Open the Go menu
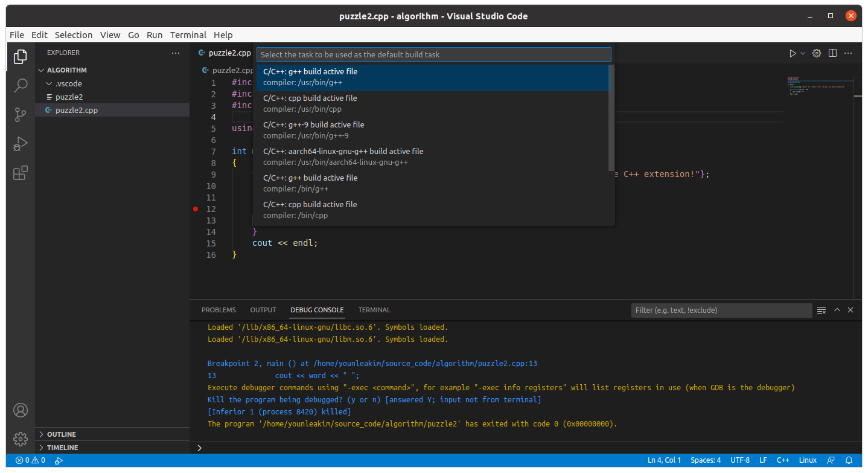Image resolution: width=868 pixels, height=473 pixels. pyautogui.click(x=133, y=35)
